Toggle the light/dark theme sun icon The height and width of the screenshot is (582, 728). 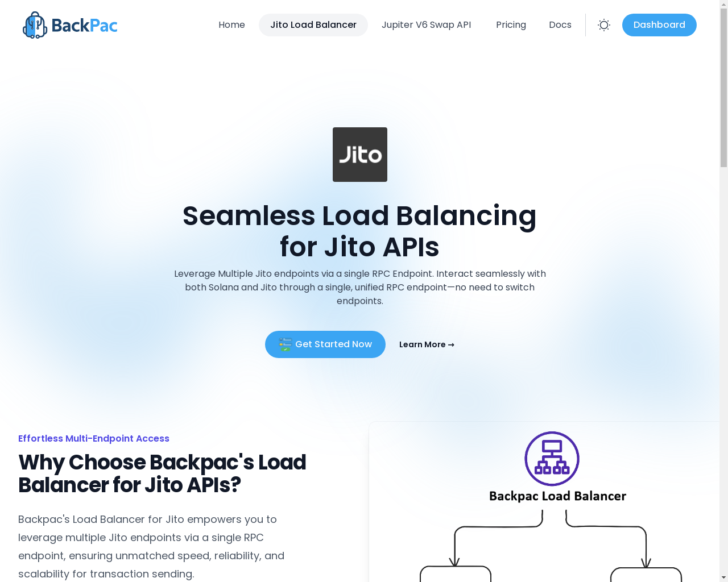tap(604, 25)
